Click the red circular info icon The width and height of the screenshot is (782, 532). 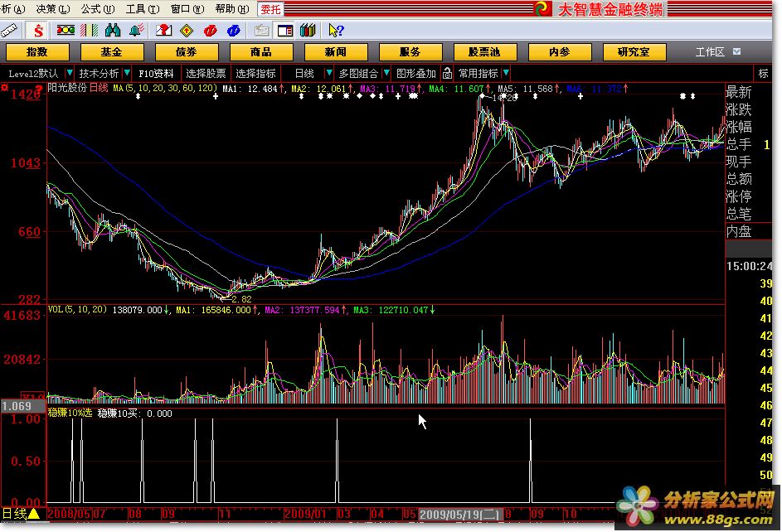coord(211,31)
